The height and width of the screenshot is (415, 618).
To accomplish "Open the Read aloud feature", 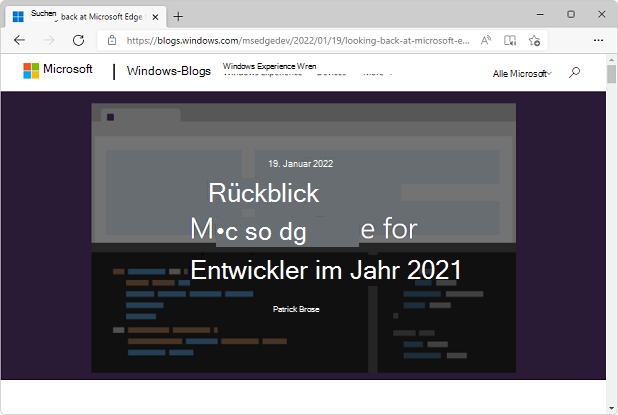I will tap(486, 40).
